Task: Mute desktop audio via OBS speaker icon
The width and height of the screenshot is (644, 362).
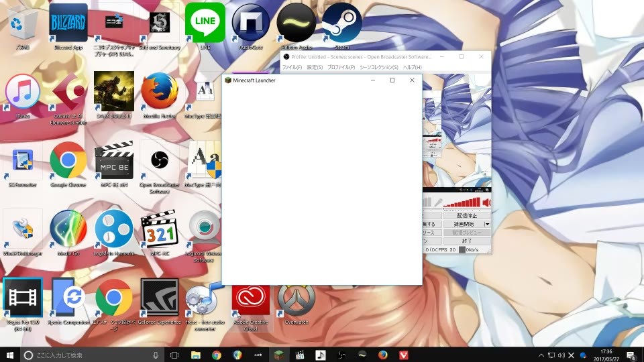Action: coord(486,202)
